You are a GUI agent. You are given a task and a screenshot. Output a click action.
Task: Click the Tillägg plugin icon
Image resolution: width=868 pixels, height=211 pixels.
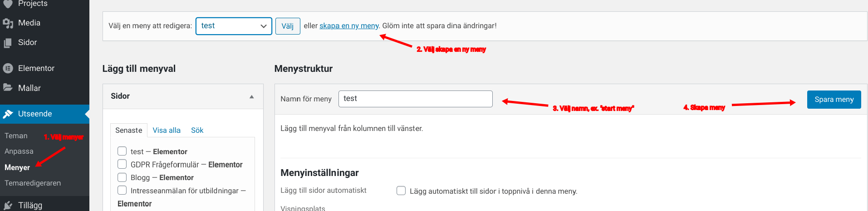8,205
